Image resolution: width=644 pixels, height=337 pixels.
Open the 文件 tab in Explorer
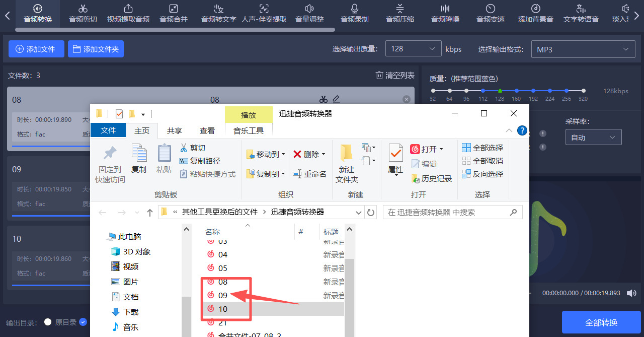pyautogui.click(x=108, y=130)
